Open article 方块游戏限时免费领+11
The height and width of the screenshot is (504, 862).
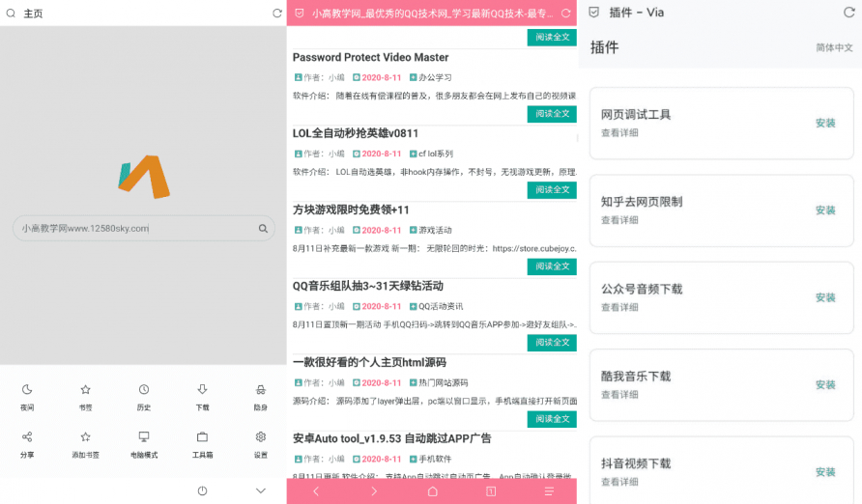pyautogui.click(x=351, y=210)
